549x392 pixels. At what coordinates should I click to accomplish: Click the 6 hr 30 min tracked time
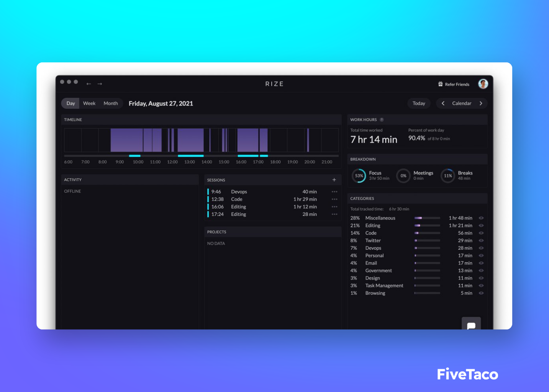click(399, 209)
